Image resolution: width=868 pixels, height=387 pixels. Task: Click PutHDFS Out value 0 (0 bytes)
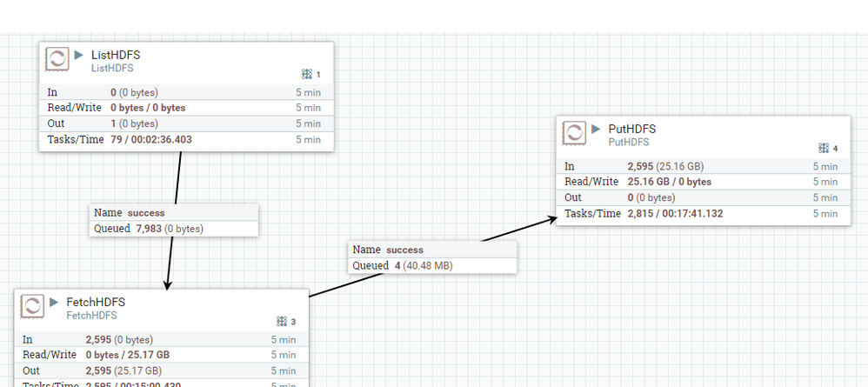651,197
